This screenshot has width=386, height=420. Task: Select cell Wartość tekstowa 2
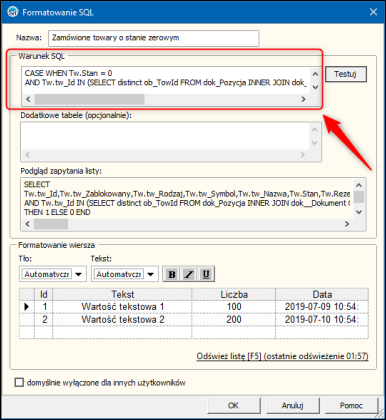point(122,319)
